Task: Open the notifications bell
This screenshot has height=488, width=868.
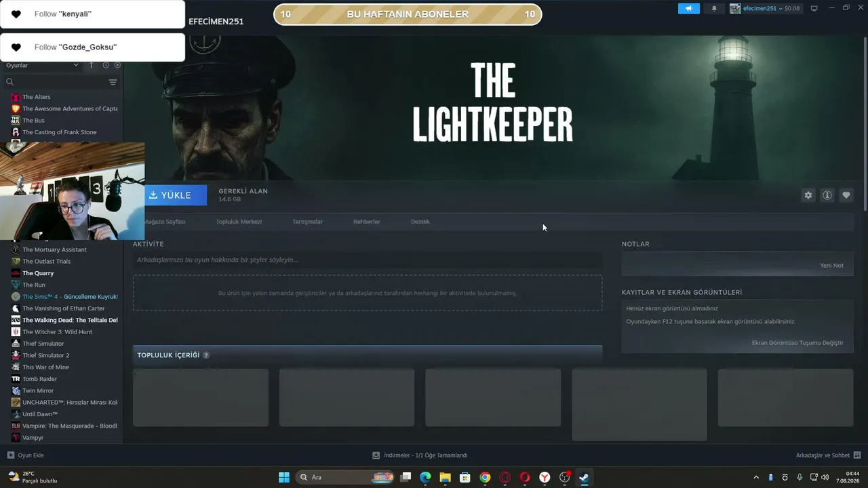Action: click(x=713, y=9)
